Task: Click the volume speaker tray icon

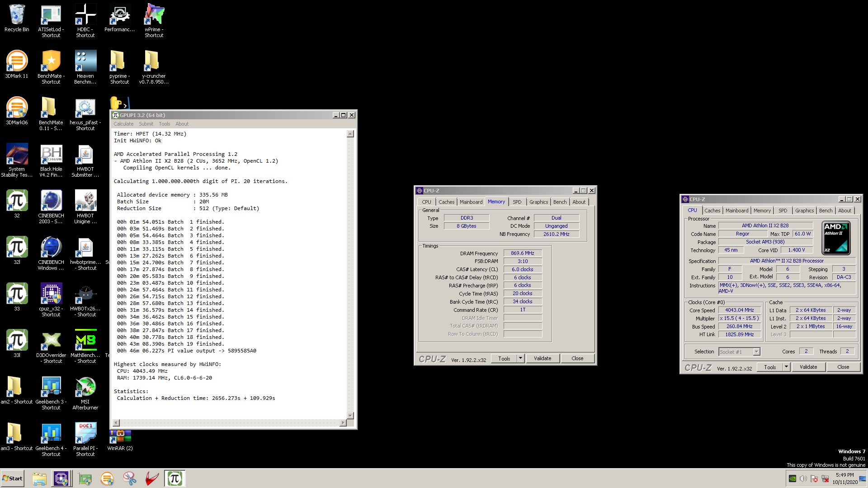Action: click(x=803, y=479)
